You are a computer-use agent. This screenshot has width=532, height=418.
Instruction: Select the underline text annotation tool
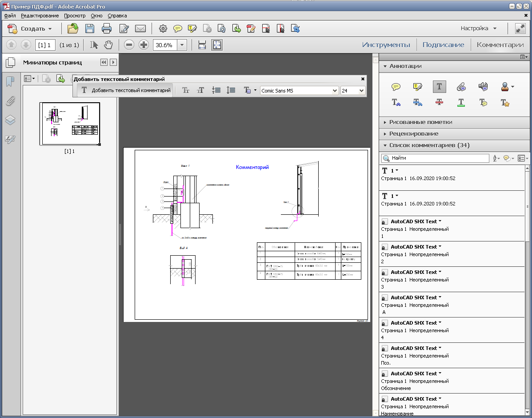461,102
